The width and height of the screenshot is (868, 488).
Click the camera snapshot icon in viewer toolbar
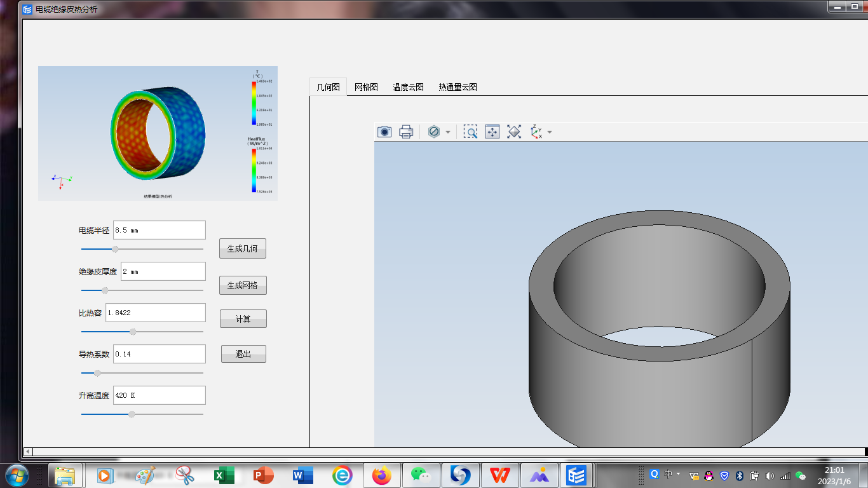(x=384, y=132)
